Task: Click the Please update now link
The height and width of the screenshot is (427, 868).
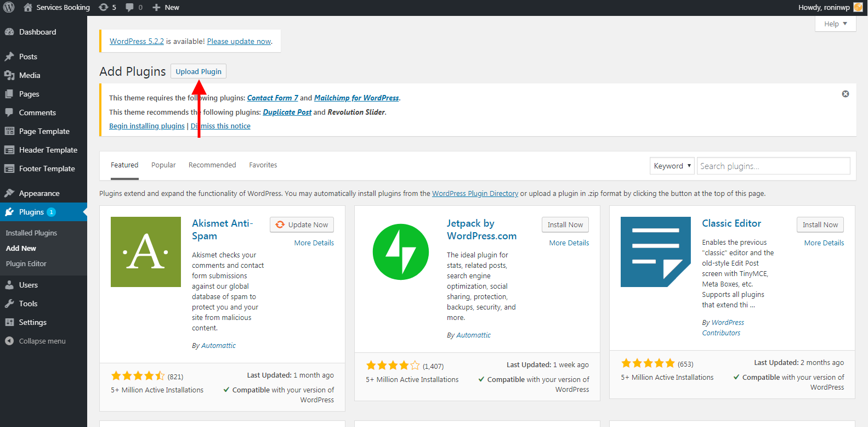Action: tap(239, 41)
